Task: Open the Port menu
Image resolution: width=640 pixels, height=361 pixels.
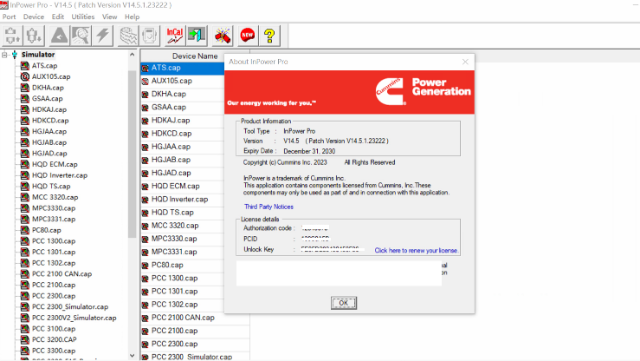Action: (x=9, y=17)
